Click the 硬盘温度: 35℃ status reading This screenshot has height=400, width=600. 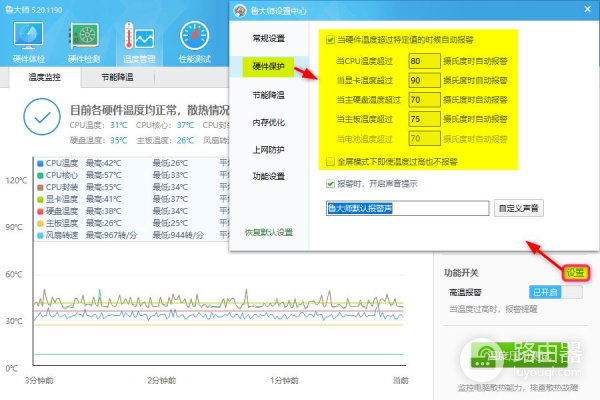[x=98, y=140]
